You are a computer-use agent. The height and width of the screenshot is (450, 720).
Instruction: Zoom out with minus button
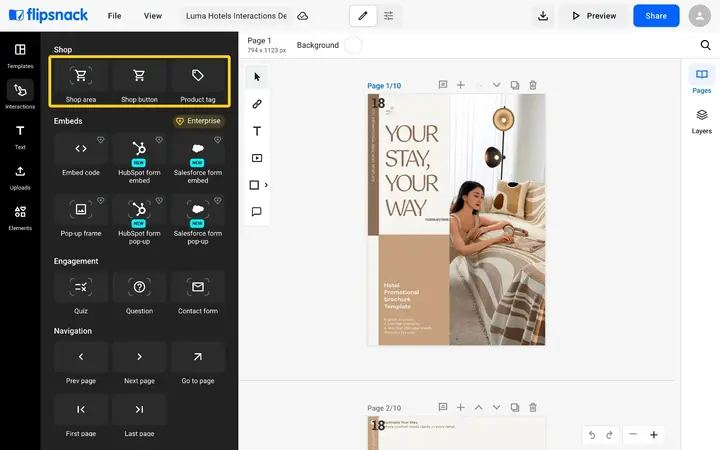pyautogui.click(x=633, y=434)
